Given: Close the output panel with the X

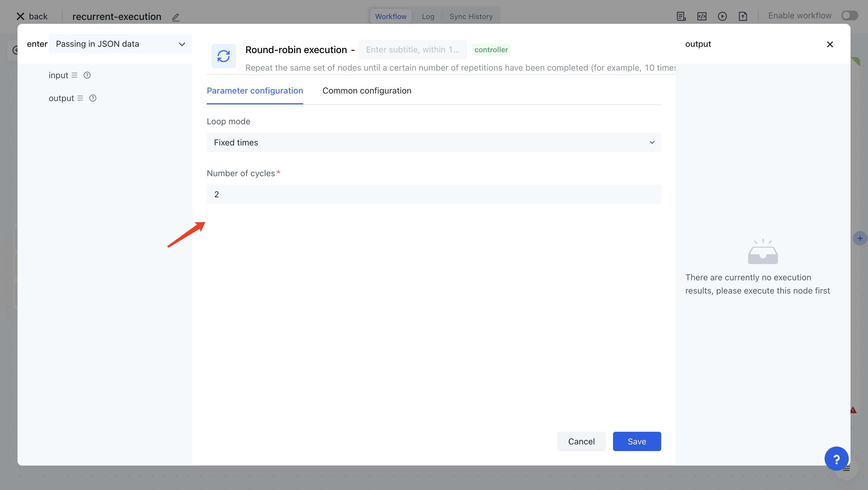Looking at the screenshot, I should point(830,44).
